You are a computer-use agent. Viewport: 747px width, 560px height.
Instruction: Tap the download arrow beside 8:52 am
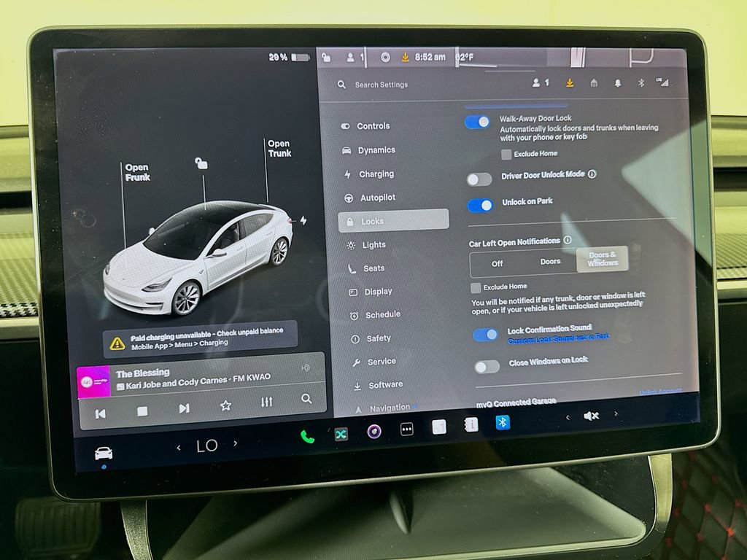(405, 57)
